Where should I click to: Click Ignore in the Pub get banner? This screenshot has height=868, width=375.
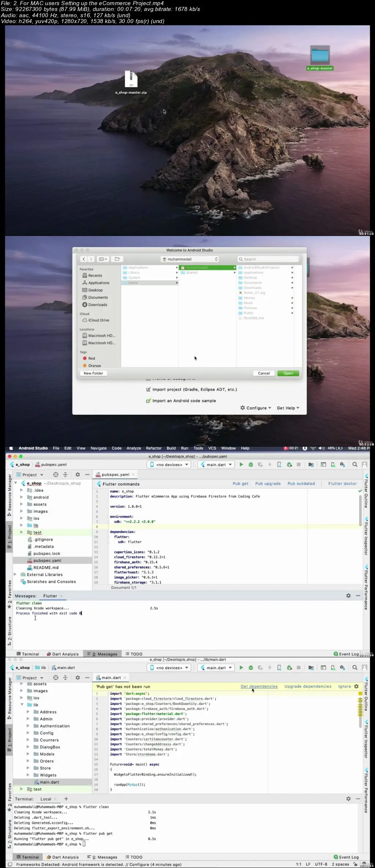tap(345, 687)
